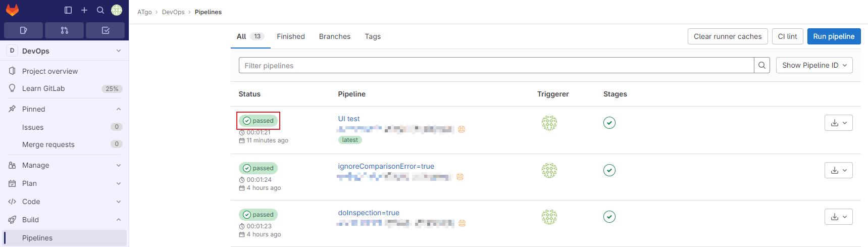This screenshot has width=868, height=247.
Task: Click the GitLab logo home icon
Action: coord(12,10)
